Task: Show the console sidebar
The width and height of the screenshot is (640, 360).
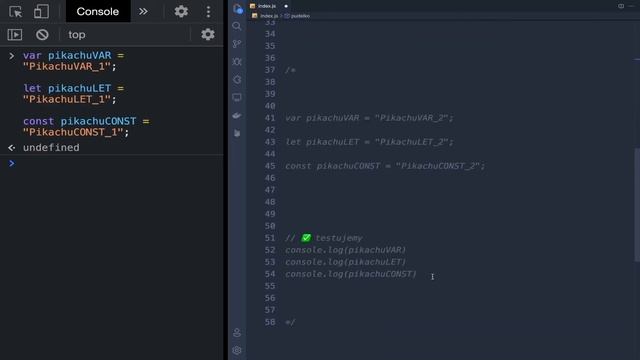Action: 15,35
